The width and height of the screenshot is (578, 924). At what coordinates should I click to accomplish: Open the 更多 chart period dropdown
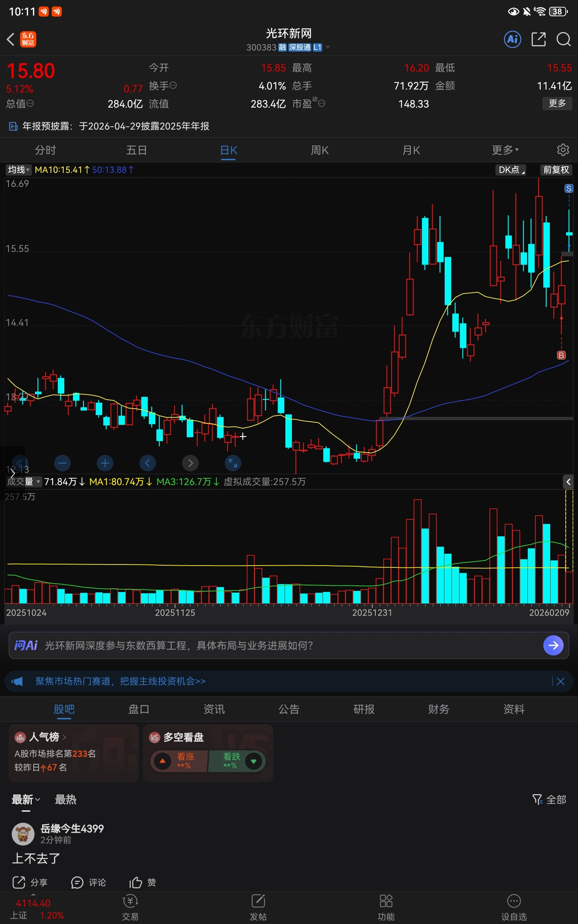(x=505, y=150)
